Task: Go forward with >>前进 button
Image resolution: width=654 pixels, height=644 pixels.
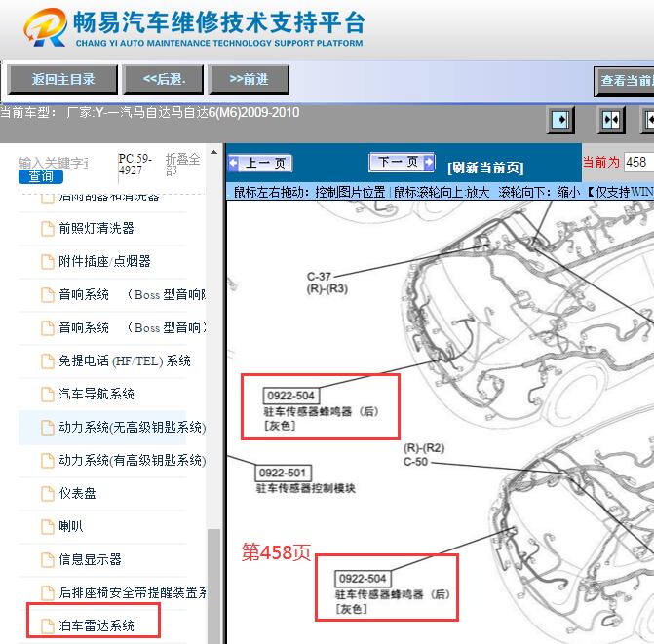Action: [x=249, y=79]
